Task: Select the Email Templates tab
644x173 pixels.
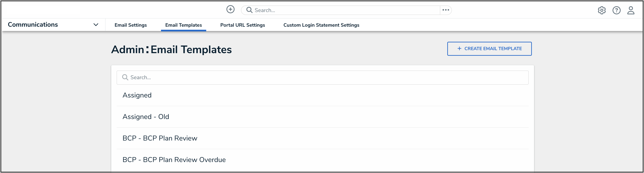Action: pos(183,25)
